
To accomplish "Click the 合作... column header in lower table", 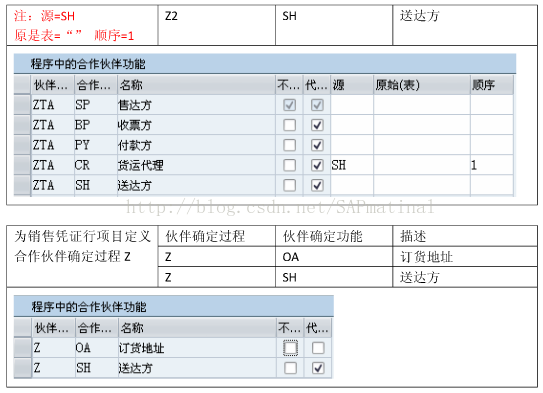I will tap(97, 328).
